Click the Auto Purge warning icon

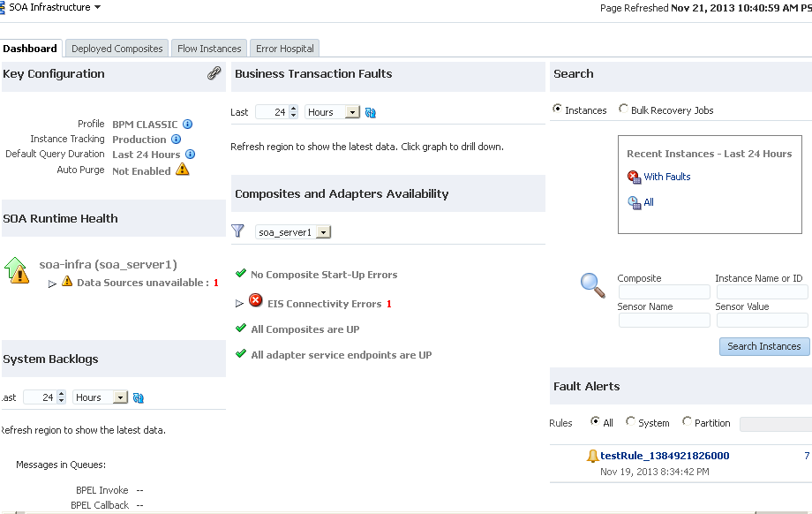[183, 170]
